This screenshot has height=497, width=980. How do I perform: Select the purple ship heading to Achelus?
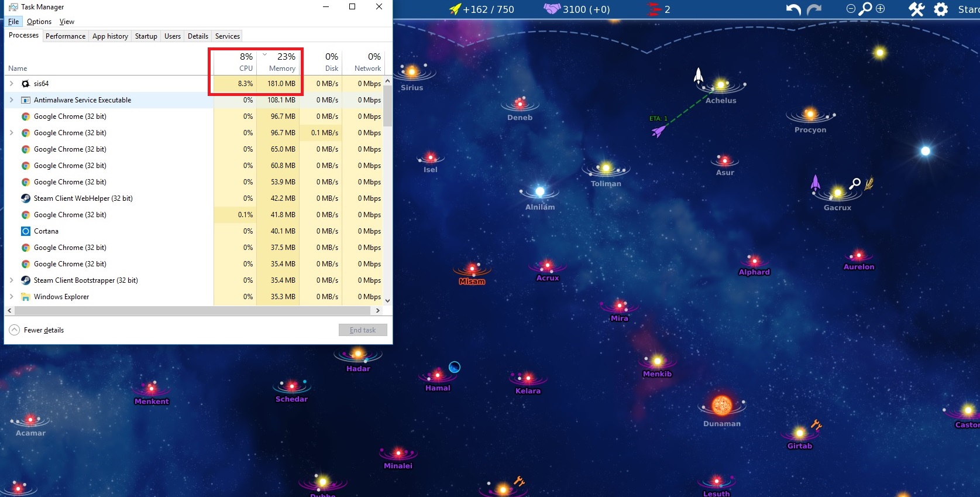pyautogui.click(x=659, y=131)
